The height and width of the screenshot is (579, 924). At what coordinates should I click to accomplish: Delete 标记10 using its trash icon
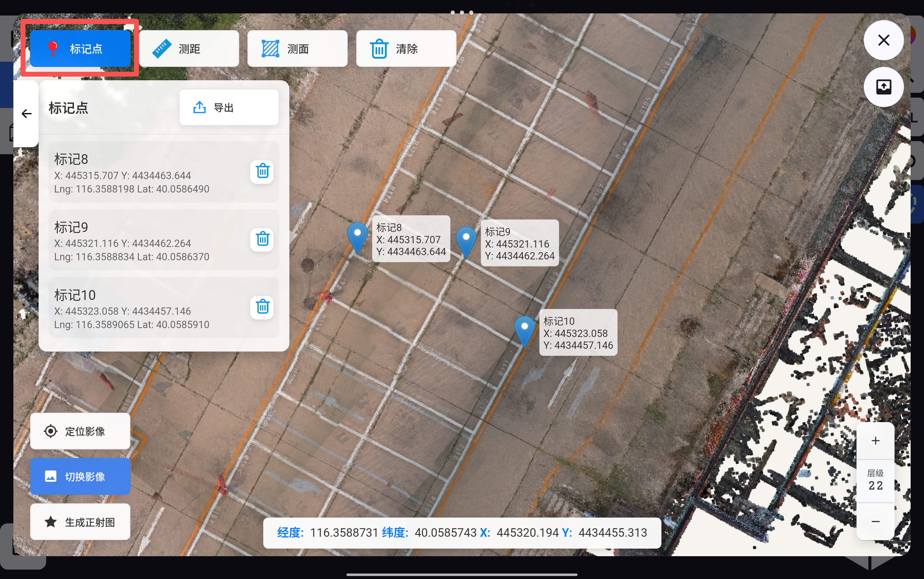tap(262, 307)
